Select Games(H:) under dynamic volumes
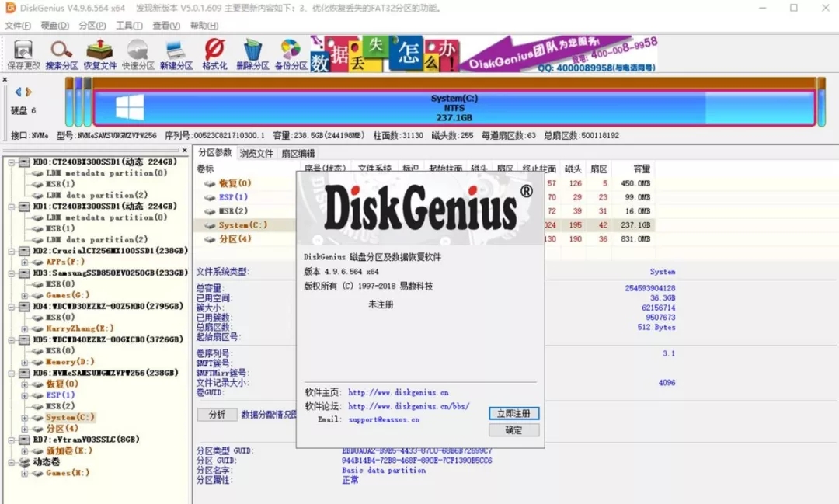The width and height of the screenshot is (839, 504). (x=68, y=473)
